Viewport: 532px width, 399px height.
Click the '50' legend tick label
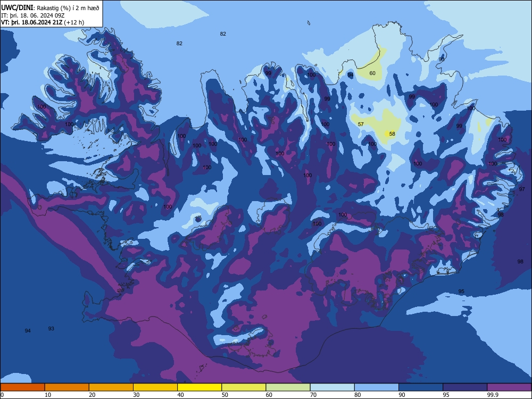click(x=225, y=395)
